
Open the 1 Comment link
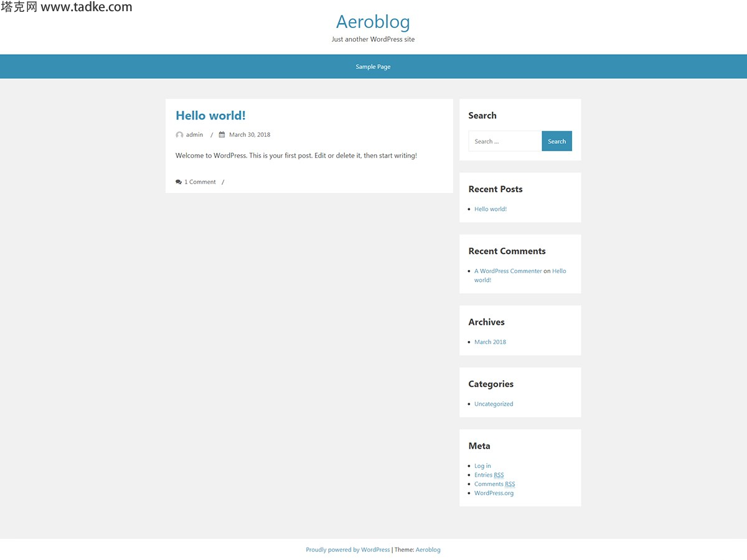(200, 182)
